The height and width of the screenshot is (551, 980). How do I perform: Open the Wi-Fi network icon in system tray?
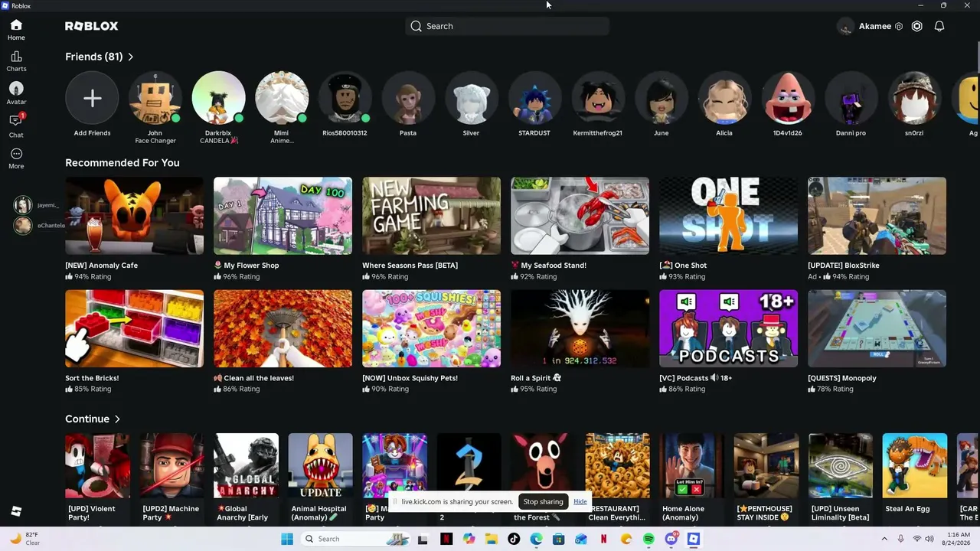pyautogui.click(x=917, y=539)
